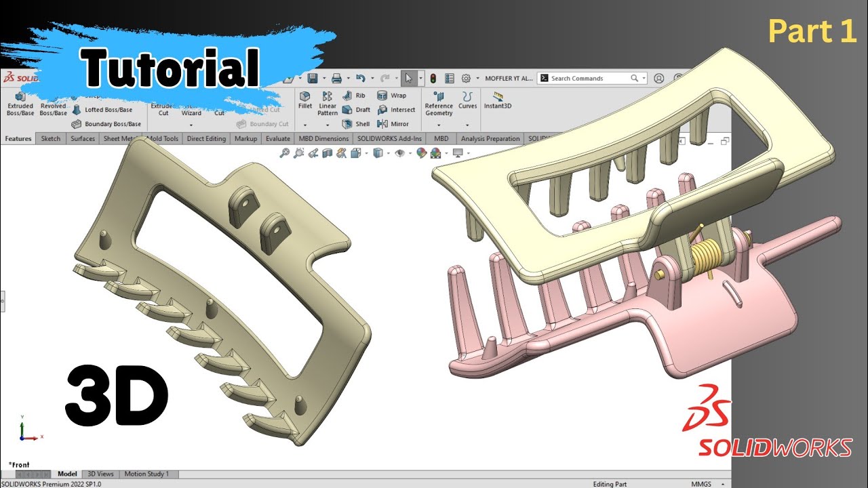Click the Wrap feature
The height and width of the screenshot is (488, 868).
pos(392,96)
